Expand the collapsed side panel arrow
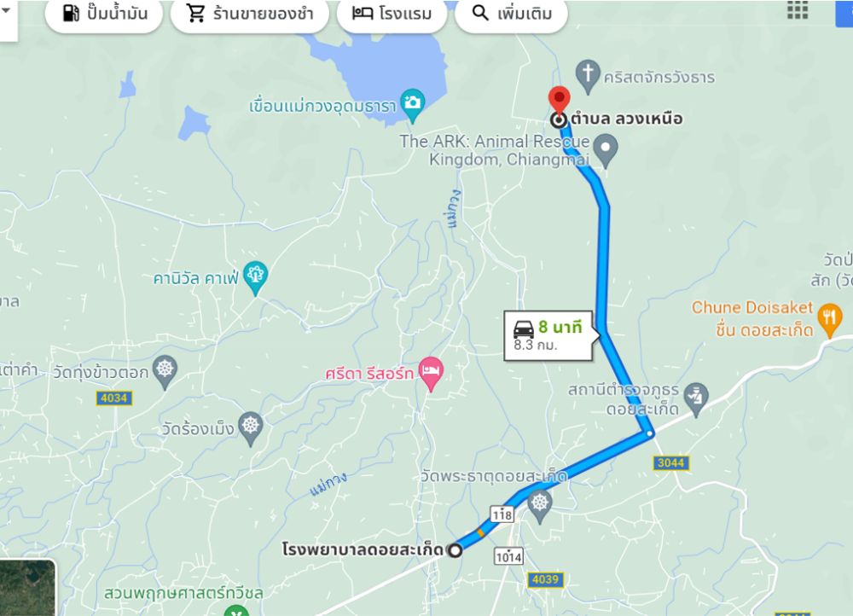The width and height of the screenshot is (853, 616). pyautogui.click(x=6, y=9)
